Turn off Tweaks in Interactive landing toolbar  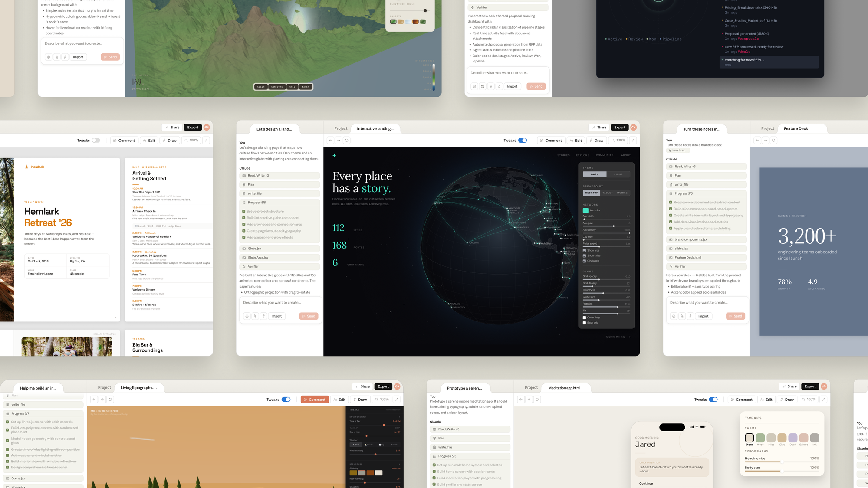(523, 141)
